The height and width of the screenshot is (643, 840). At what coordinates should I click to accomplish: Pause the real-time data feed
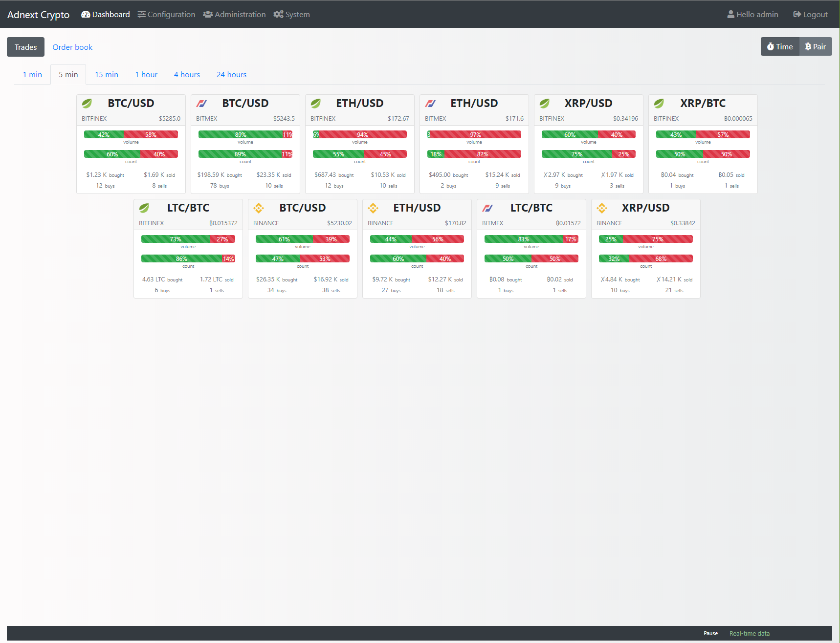710,633
